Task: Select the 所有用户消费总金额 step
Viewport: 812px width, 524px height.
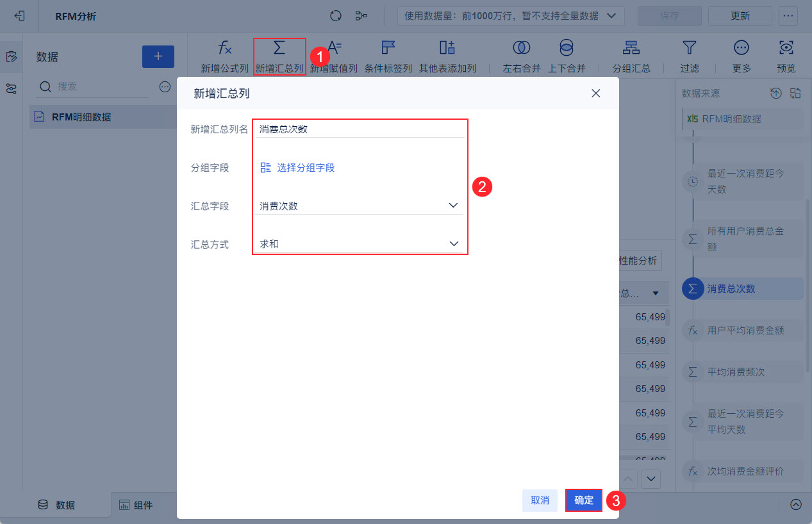Action: (743, 239)
